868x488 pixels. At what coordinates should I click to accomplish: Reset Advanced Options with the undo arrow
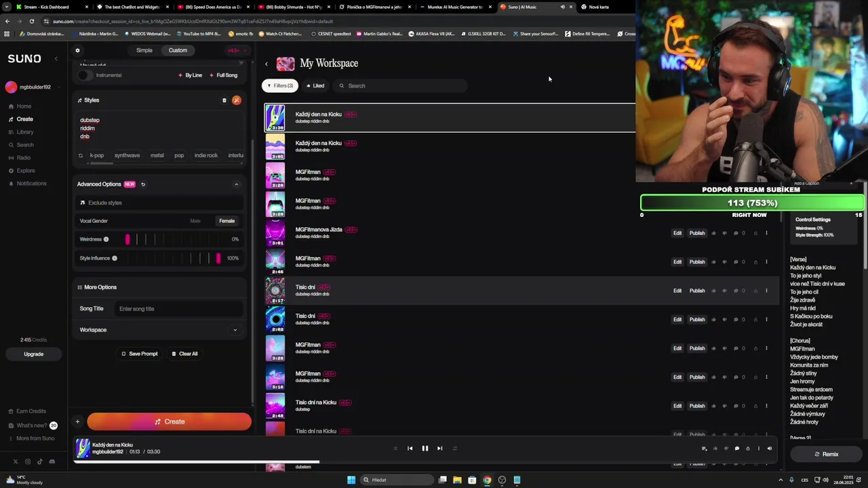point(143,184)
